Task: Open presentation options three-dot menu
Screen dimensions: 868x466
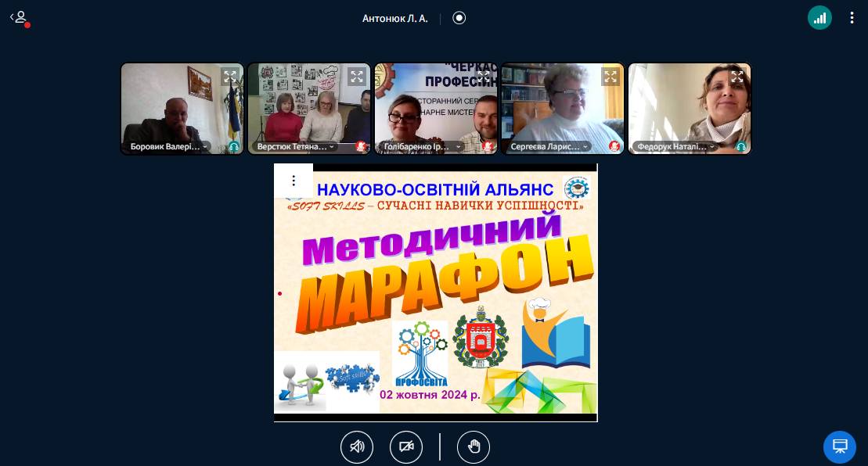Action: 294,181
